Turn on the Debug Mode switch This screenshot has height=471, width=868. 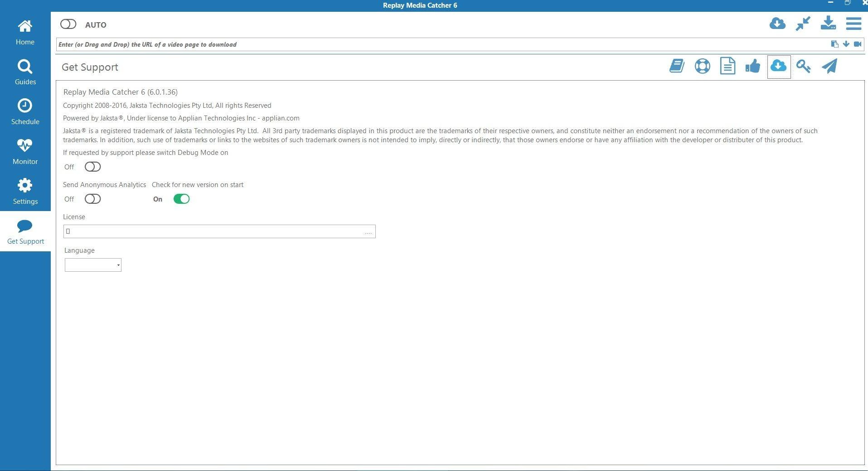tap(92, 167)
